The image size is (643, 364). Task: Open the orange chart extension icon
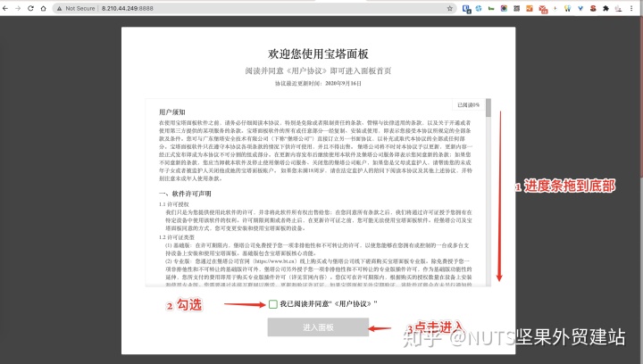coord(530,8)
